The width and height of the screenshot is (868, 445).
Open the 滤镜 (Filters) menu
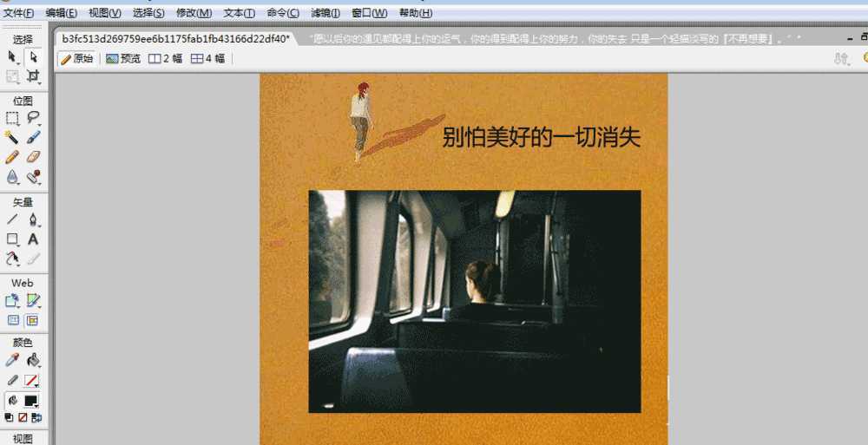(x=325, y=13)
